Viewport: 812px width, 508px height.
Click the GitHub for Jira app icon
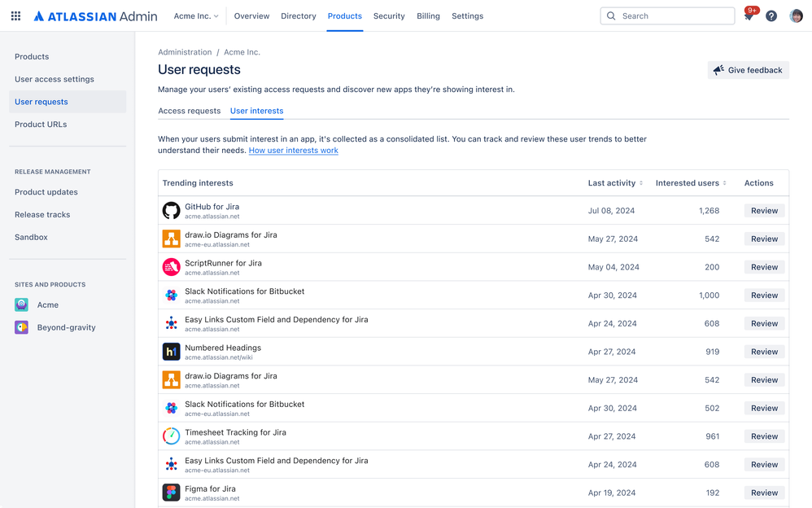tap(172, 211)
